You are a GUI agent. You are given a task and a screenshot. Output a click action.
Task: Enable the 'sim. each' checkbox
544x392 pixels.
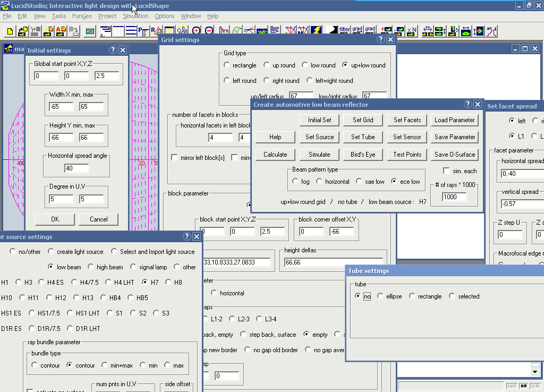click(x=446, y=171)
